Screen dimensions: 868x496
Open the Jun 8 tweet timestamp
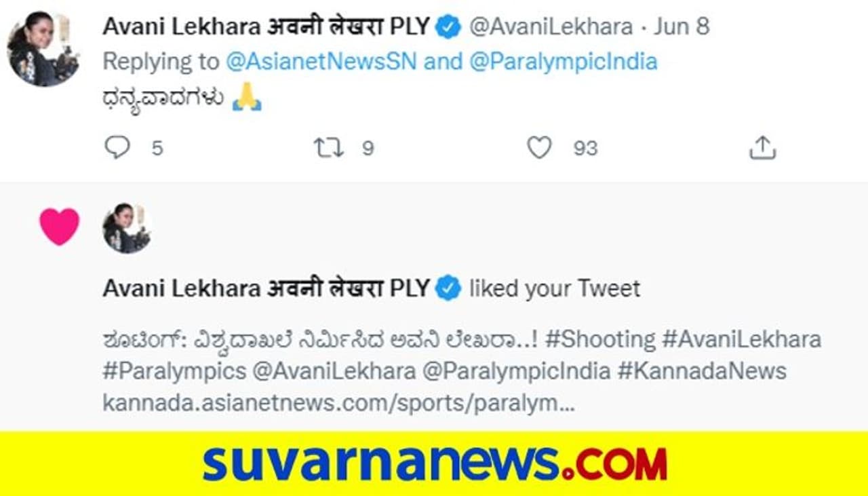coord(682,26)
